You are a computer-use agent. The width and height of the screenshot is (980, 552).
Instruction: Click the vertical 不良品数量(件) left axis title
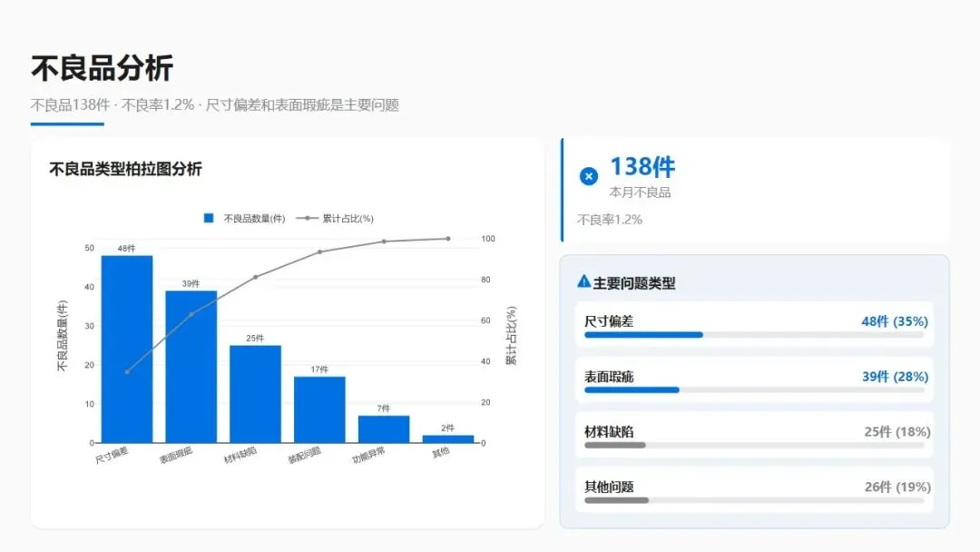[x=62, y=336]
